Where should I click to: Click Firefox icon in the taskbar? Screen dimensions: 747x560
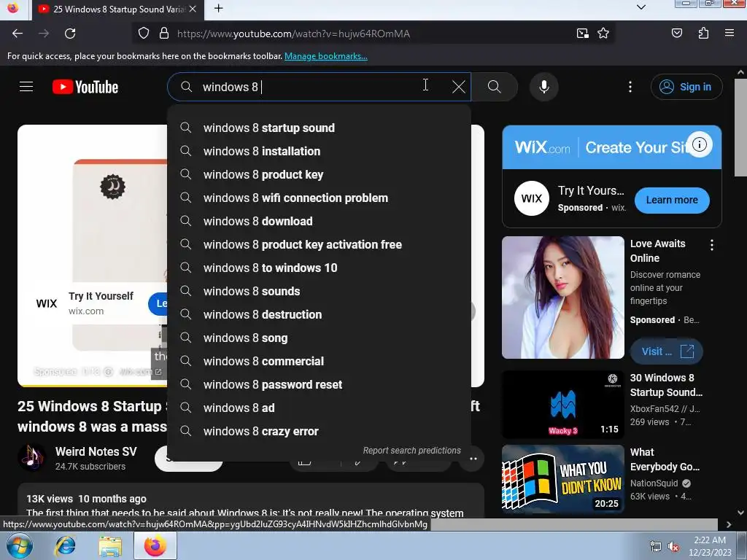[x=155, y=545]
